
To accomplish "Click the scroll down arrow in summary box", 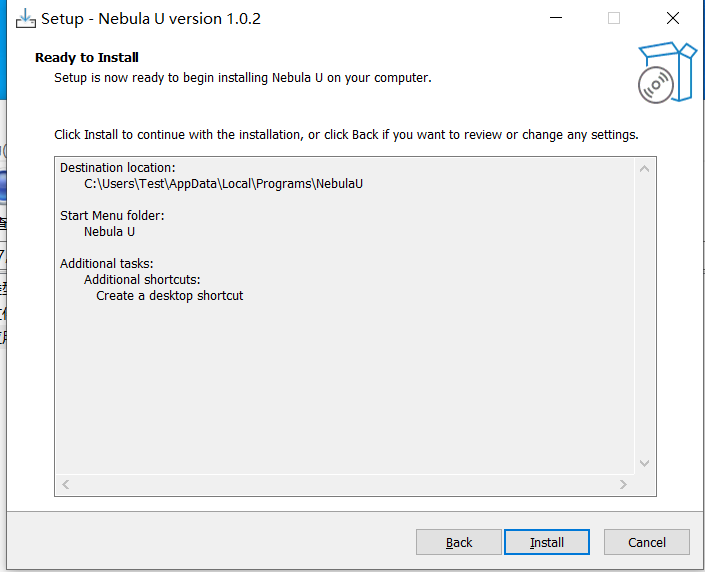I will click(644, 463).
